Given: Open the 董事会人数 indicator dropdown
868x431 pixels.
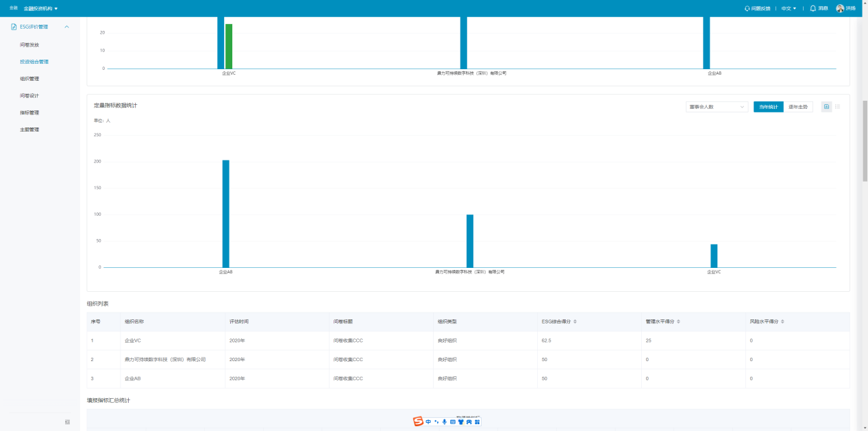Looking at the screenshot, I should pyautogui.click(x=717, y=107).
